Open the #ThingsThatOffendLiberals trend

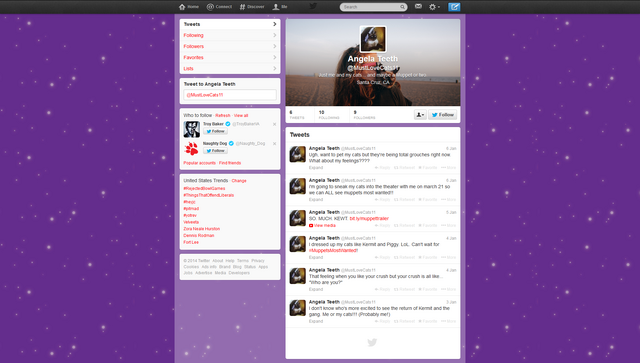click(209, 195)
